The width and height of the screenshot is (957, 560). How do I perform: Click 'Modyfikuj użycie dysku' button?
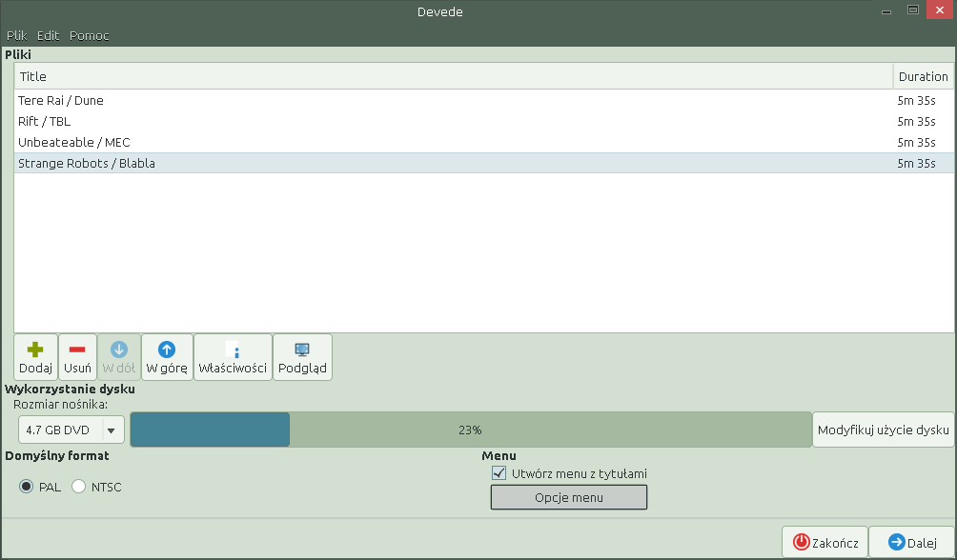[x=884, y=430]
